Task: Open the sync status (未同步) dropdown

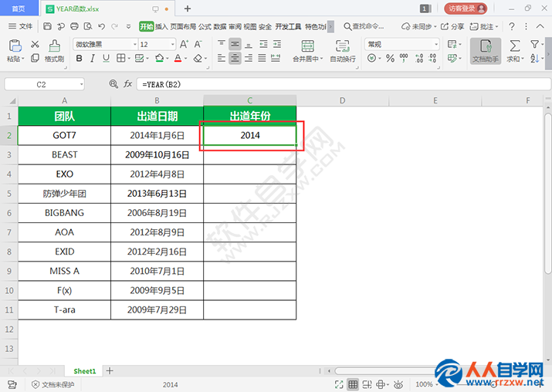Action: coord(419,26)
